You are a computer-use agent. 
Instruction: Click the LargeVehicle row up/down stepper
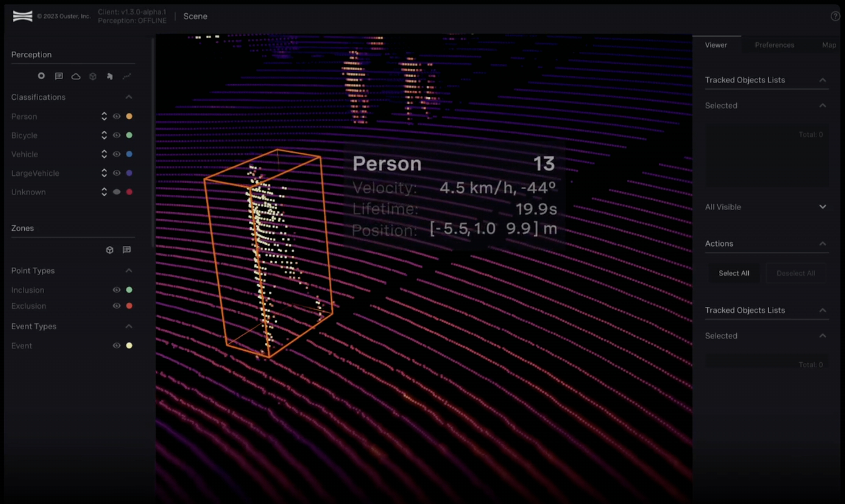tap(104, 173)
